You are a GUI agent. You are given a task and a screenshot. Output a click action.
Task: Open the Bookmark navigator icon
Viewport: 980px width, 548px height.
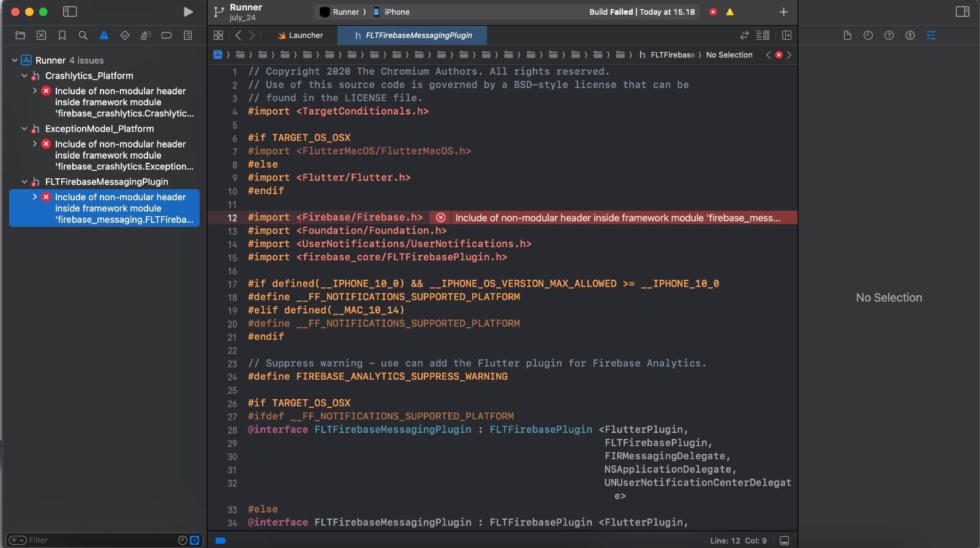[62, 36]
